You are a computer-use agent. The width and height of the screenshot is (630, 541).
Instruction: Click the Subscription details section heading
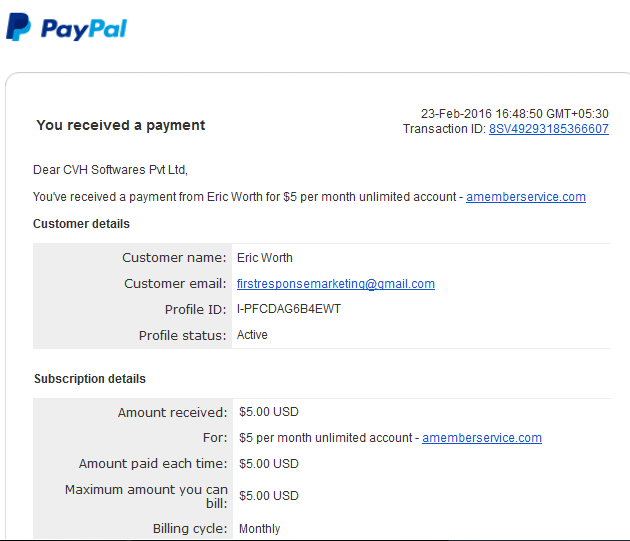(x=90, y=379)
